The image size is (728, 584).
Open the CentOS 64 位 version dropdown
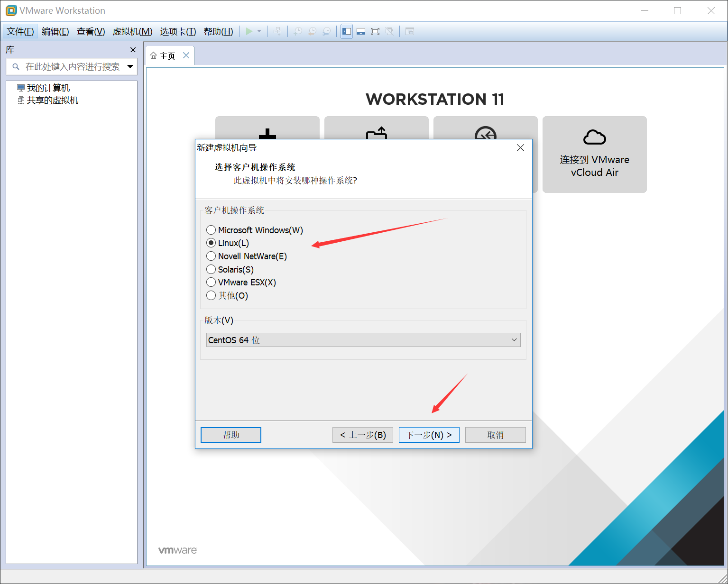point(363,340)
